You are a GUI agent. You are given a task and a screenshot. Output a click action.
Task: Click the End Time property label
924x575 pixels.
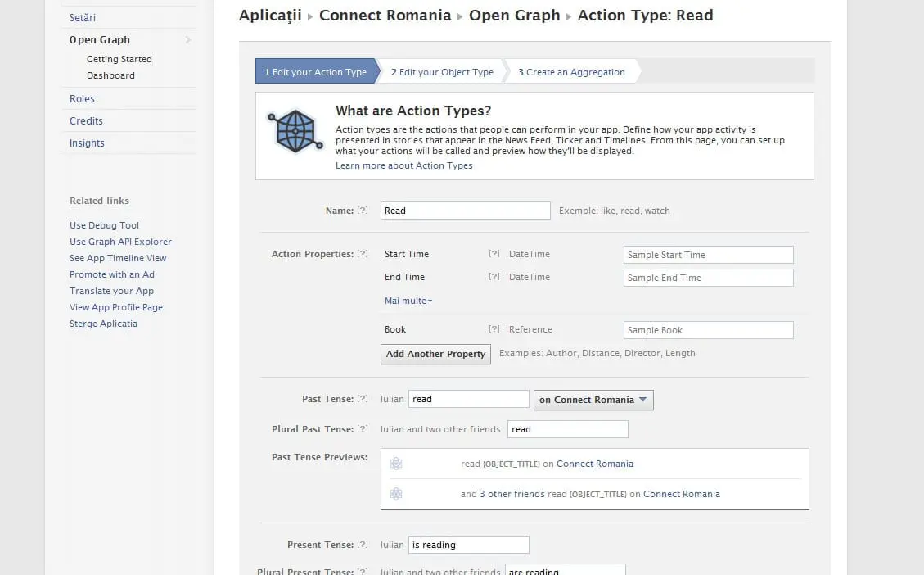[404, 277]
